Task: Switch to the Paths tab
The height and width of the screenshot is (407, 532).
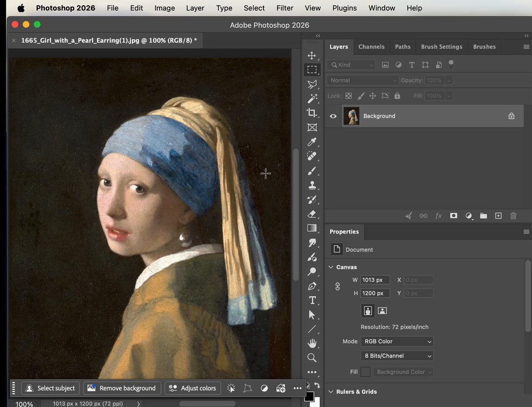Action: [403, 47]
